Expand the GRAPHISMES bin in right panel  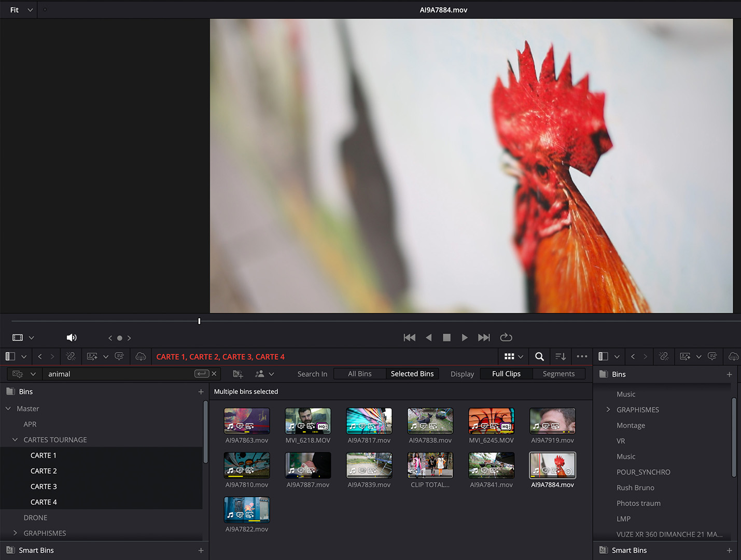608,410
